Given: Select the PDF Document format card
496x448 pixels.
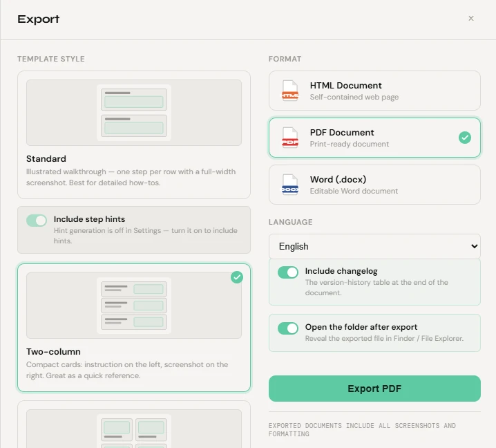Looking at the screenshot, I should 374,138.
